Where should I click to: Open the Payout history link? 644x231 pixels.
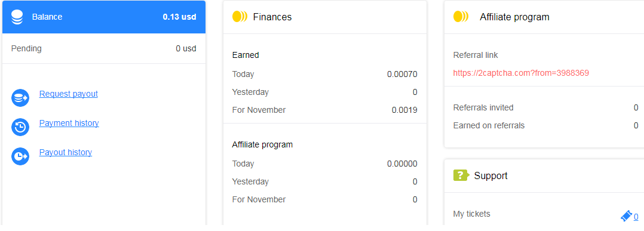66,152
